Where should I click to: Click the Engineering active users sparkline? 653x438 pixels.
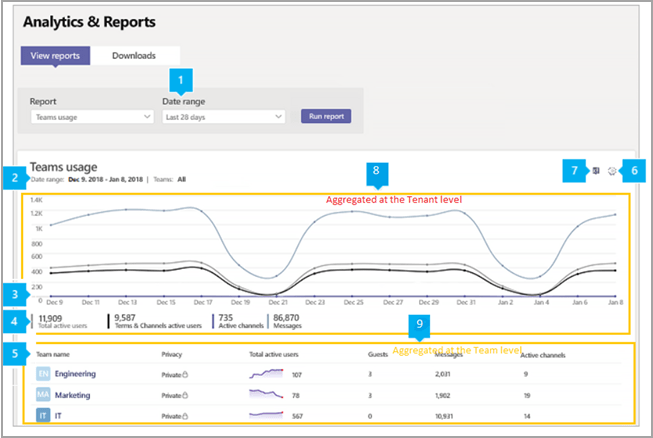pos(266,373)
